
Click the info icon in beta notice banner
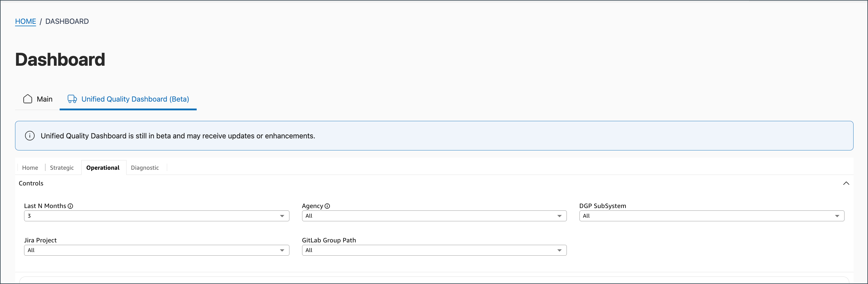[30, 136]
